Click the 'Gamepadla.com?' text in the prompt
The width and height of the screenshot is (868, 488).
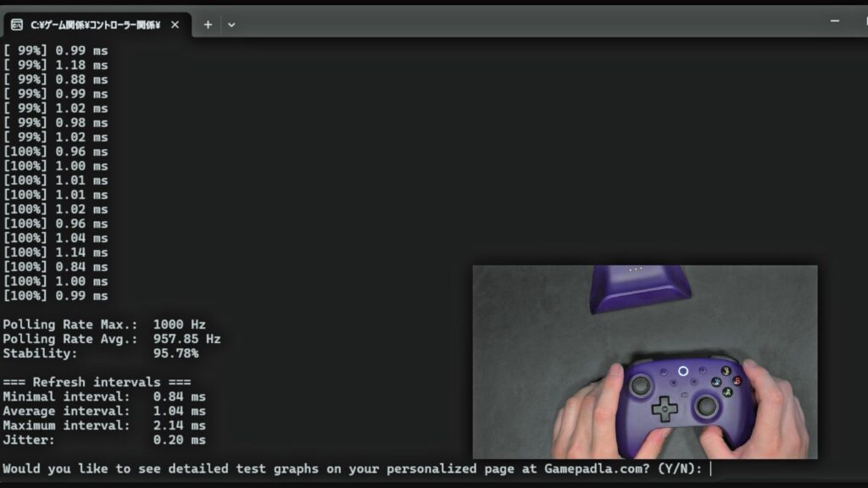[x=597, y=469]
